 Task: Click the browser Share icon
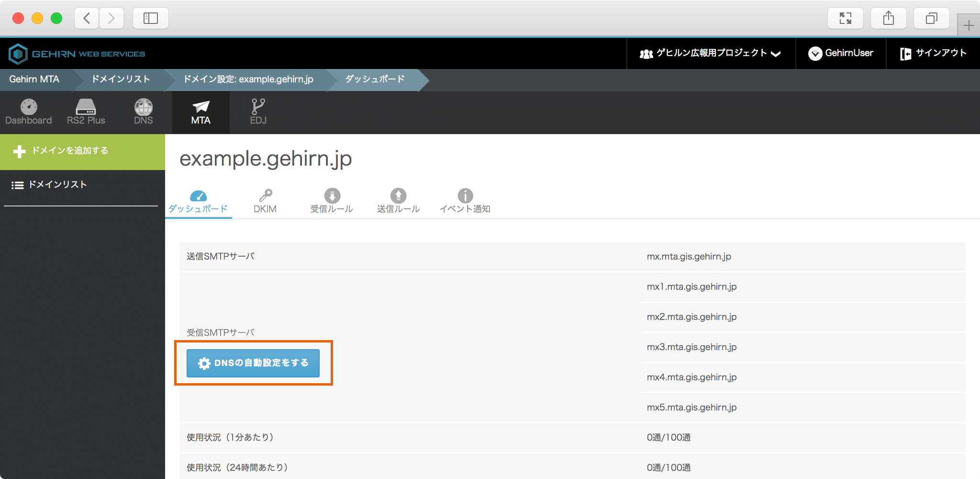[x=889, y=19]
